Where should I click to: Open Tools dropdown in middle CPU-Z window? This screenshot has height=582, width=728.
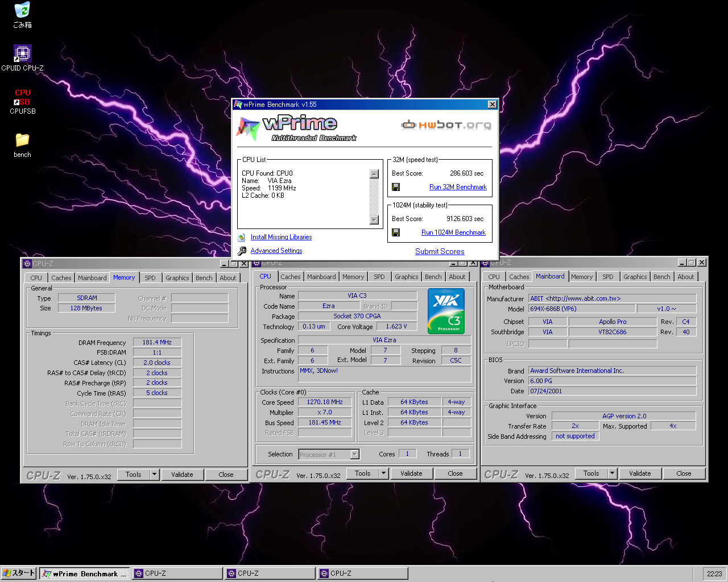coord(383,473)
